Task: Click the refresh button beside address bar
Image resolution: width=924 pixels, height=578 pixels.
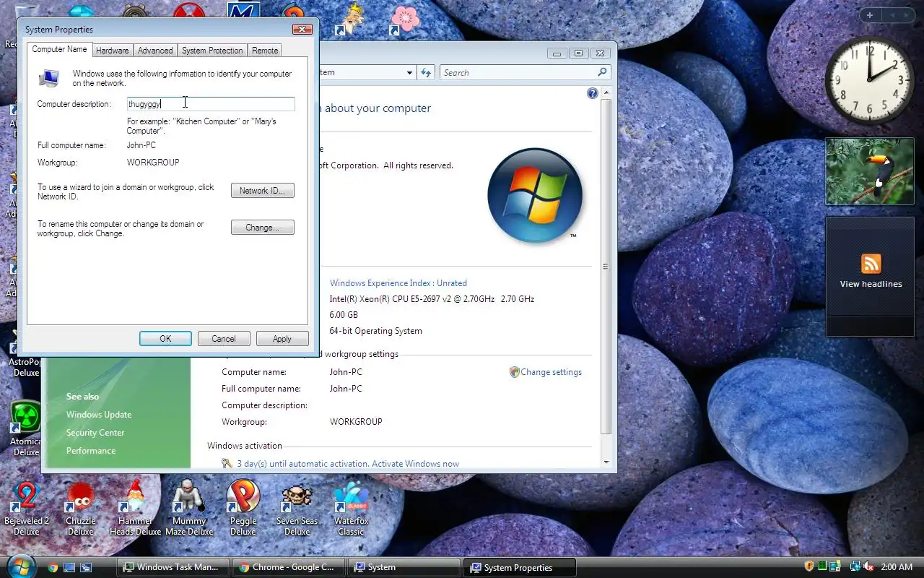Action: tap(426, 72)
